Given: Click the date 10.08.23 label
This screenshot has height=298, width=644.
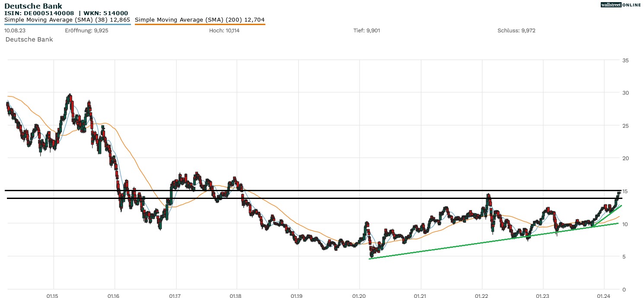Looking at the screenshot, I should (x=14, y=31).
